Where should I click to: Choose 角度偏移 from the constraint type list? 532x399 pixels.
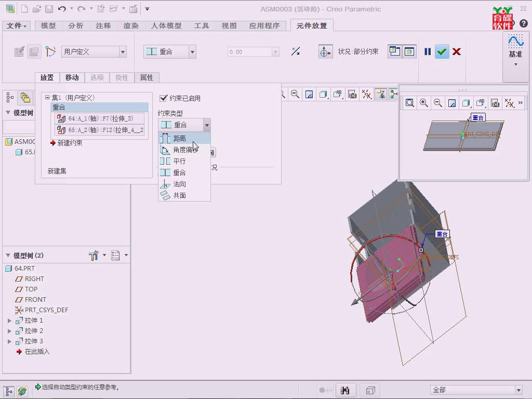pyautogui.click(x=184, y=150)
